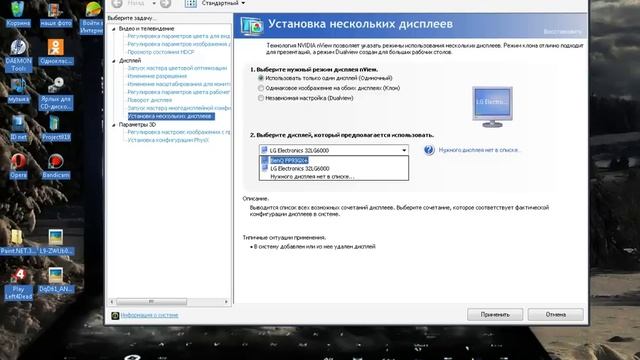Open the DqD61_AN image file

tap(56, 280)
